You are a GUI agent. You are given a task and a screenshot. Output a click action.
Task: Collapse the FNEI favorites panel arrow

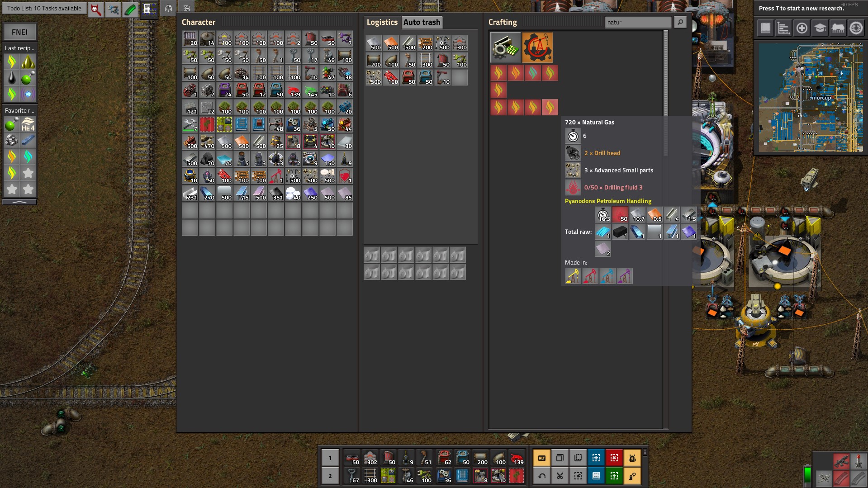click(x=19, y=202)
